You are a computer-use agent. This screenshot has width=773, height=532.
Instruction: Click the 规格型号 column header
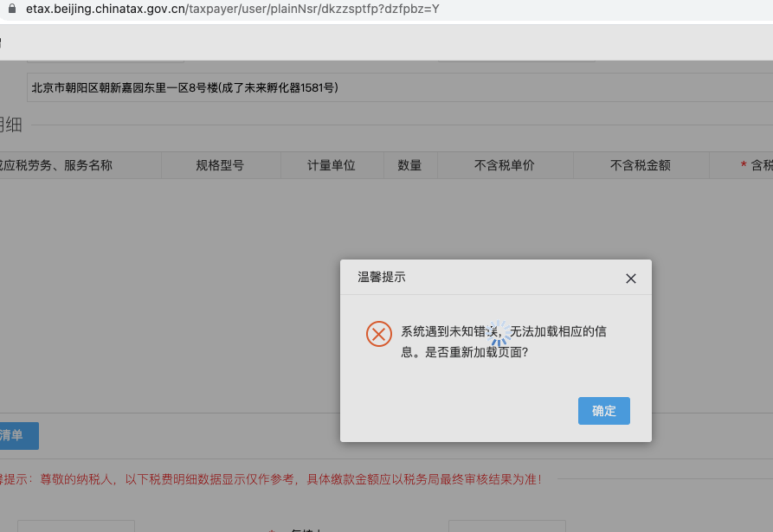coord(221,165)
